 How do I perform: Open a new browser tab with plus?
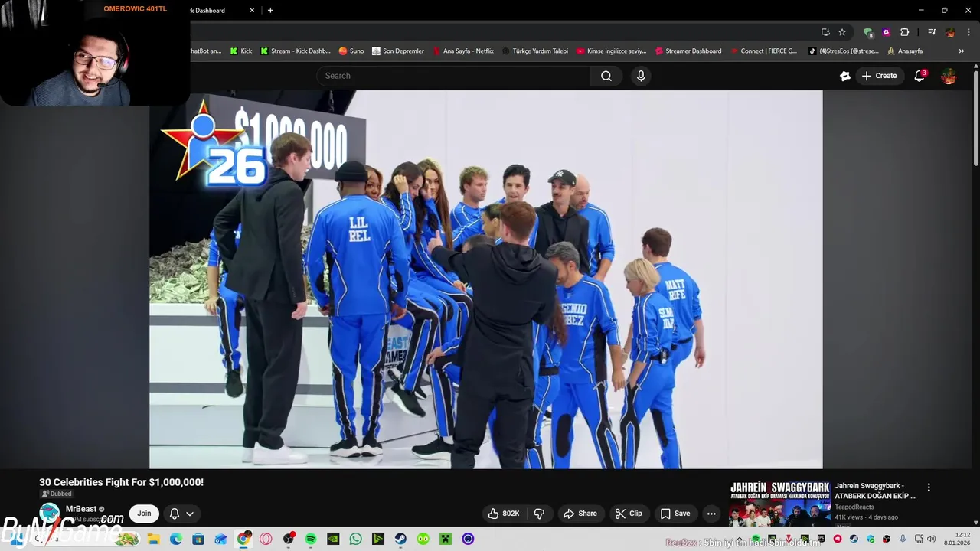(270, 10)
